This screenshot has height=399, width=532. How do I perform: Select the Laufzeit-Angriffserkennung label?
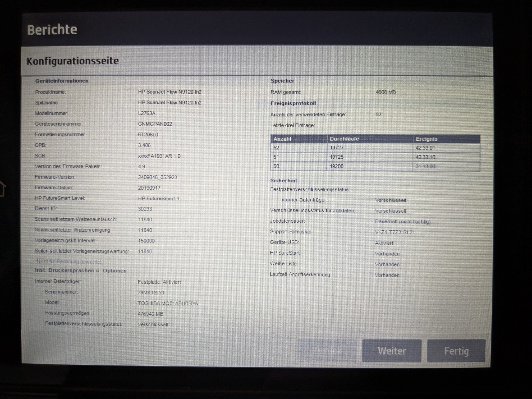[x=301, y=275]
